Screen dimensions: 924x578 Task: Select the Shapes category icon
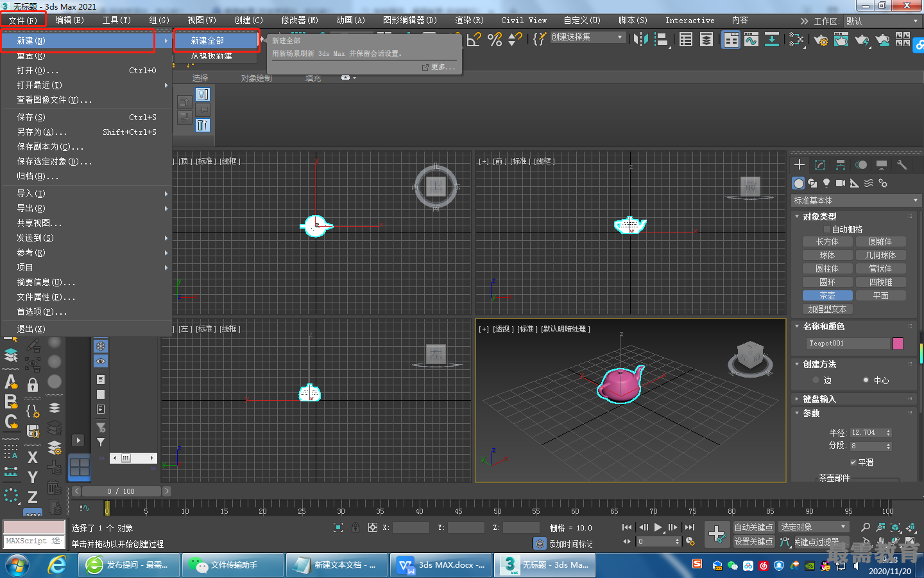click(812, 183)
